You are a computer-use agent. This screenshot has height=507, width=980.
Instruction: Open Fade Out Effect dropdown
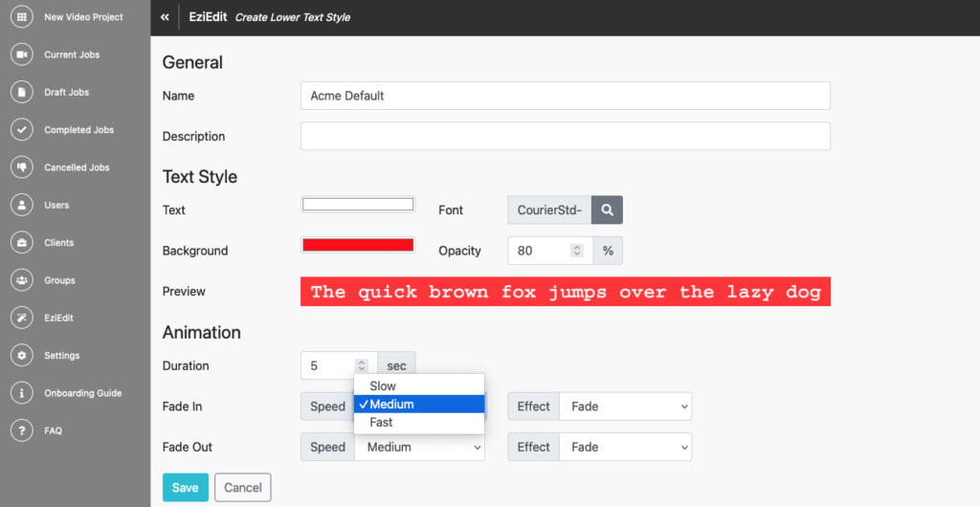[x=625, y=447]
